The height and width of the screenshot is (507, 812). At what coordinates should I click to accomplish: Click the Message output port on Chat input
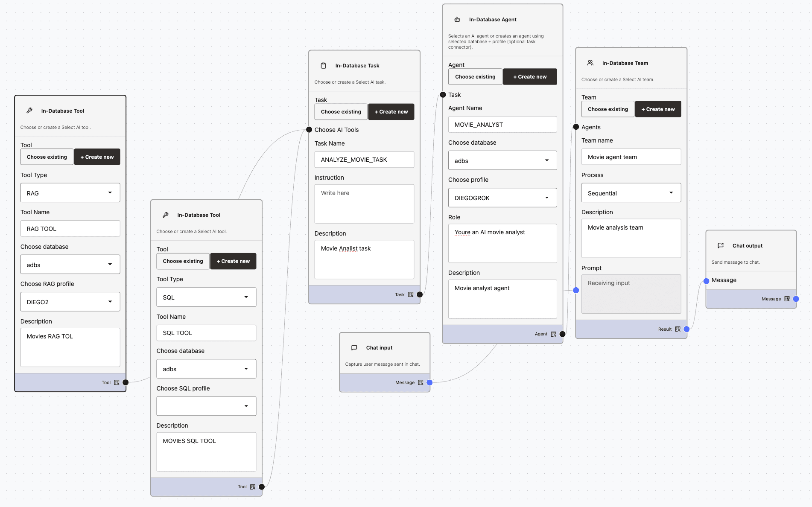429,382
